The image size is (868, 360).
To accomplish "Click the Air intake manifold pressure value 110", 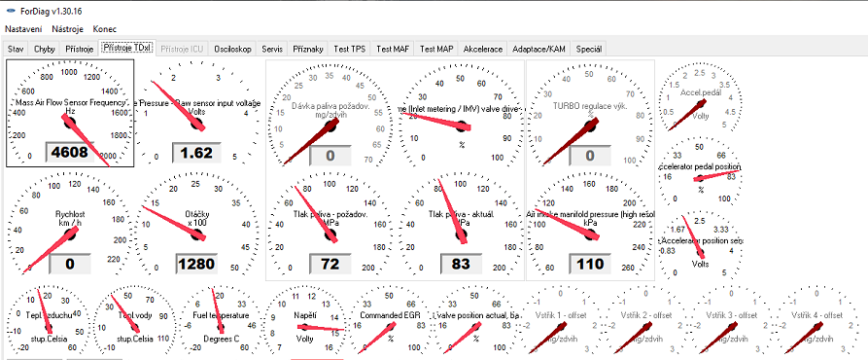I will click(x=590, y=265).
